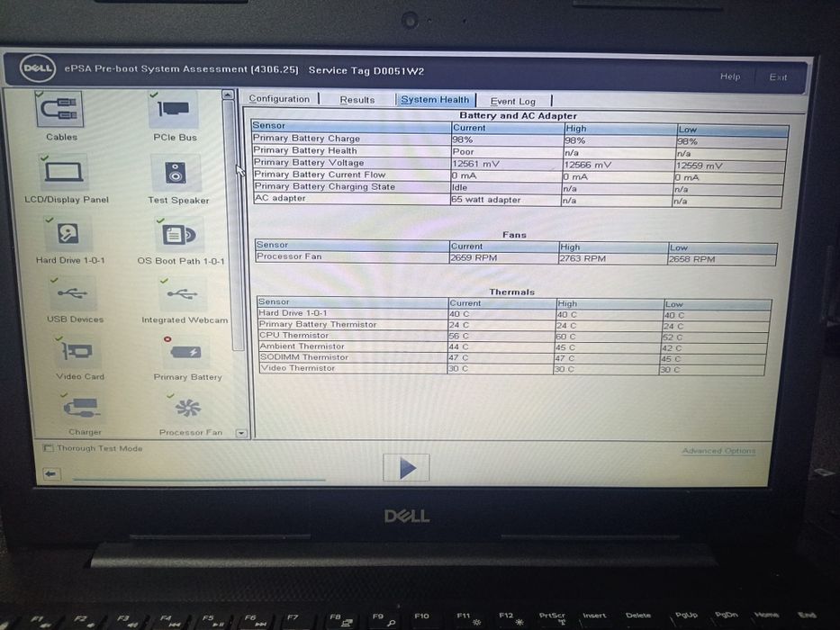Click the 'Idle' charging state value
Viewport: 840px width, 630px height.
pos(459,187)
